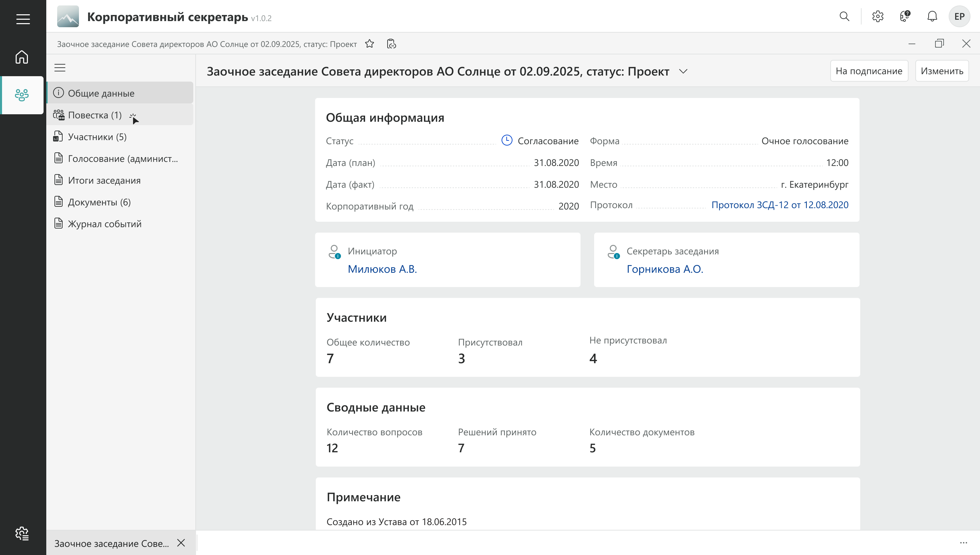The height and width of the screenshot is (555, 980).
Task: Open admin settings icon at bottom left
Action: tap(22, 533)
